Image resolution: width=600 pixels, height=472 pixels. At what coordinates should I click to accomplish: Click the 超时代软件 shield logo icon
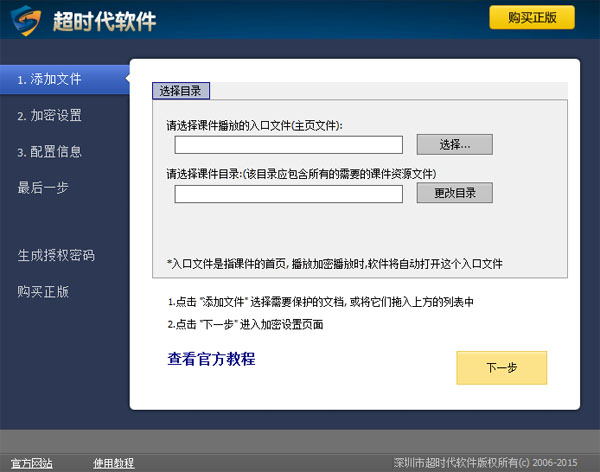point(26,21)
